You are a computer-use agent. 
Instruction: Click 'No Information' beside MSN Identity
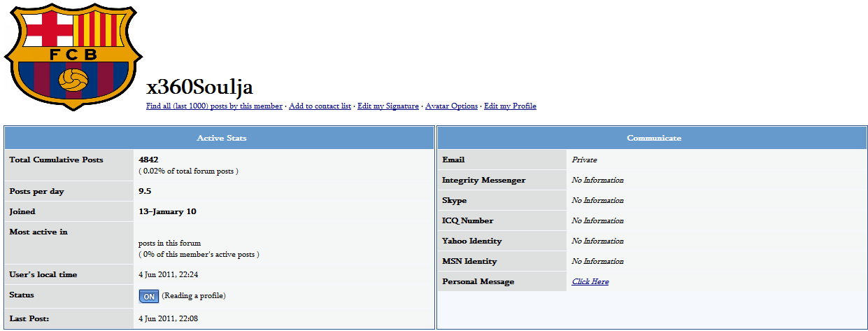pyautogui.click(x=597, y=261)
